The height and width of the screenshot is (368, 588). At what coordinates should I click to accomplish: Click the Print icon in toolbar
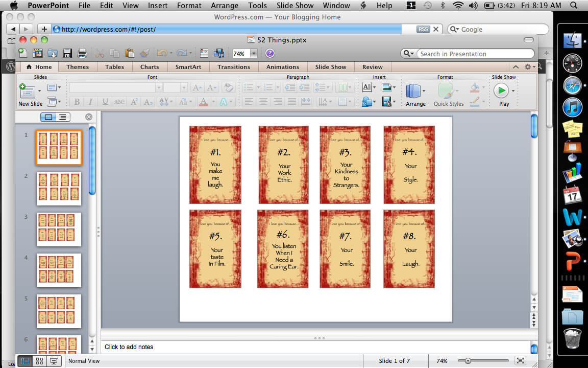click(82, 53)
